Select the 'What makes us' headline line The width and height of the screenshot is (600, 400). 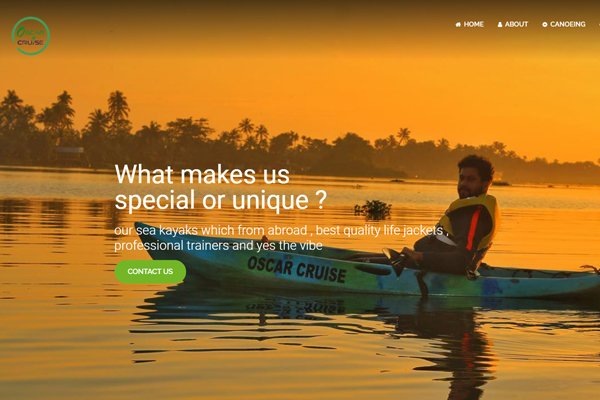(x=202, y=175)
